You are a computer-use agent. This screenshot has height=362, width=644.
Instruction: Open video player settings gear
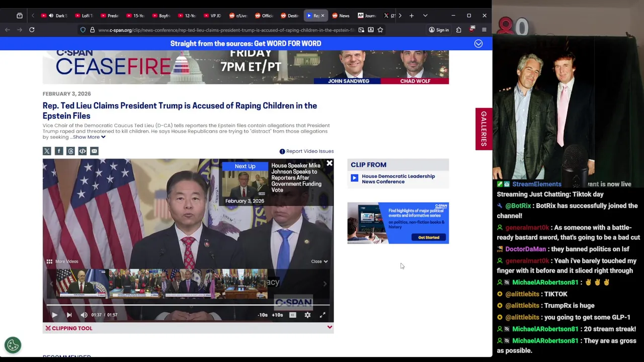pyautogui.click(x=307, y=315)
